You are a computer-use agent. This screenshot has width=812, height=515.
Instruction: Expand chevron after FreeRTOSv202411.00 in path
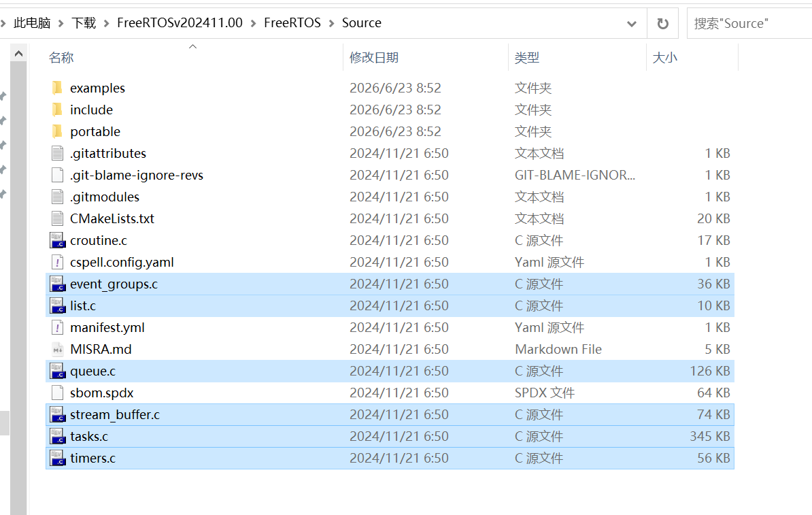253,23
